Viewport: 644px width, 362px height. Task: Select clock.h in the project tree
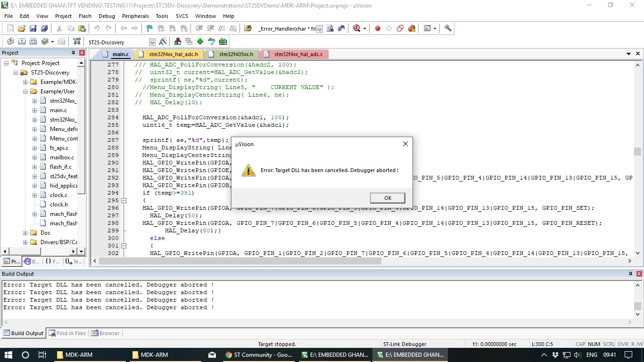[x=59, y=205]
